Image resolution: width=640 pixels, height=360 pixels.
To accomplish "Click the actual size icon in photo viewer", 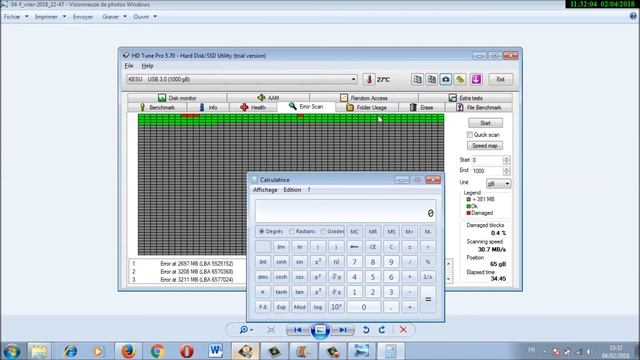I will pos(271,330).
